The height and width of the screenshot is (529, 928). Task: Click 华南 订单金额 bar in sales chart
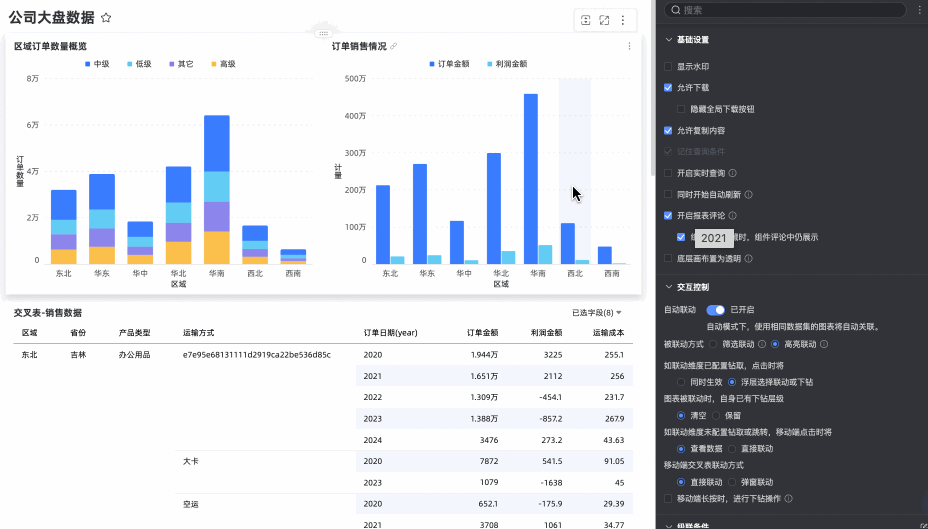pyautogui.click(x=531, y=179)
